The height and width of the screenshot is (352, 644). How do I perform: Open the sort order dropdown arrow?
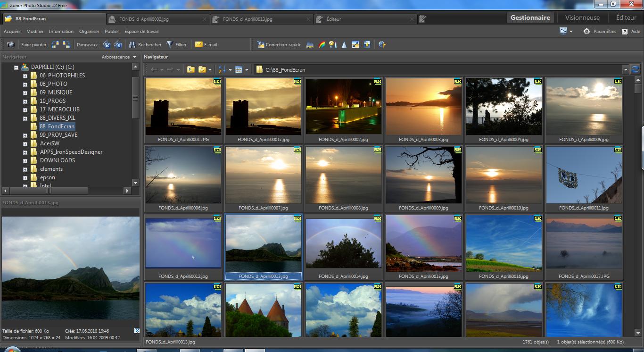230,70
